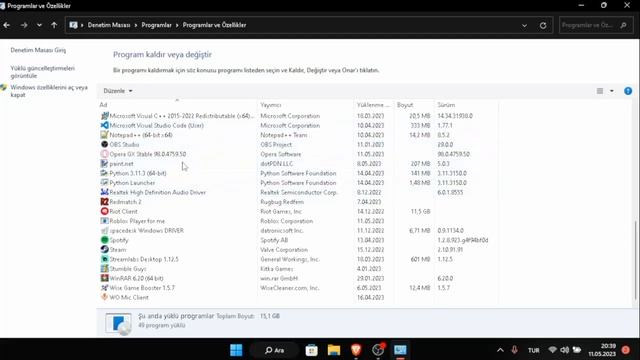Select the Valve Corporation publisher cell
The height and width of the screenshot is (360, 640).
tap(284, 250)
